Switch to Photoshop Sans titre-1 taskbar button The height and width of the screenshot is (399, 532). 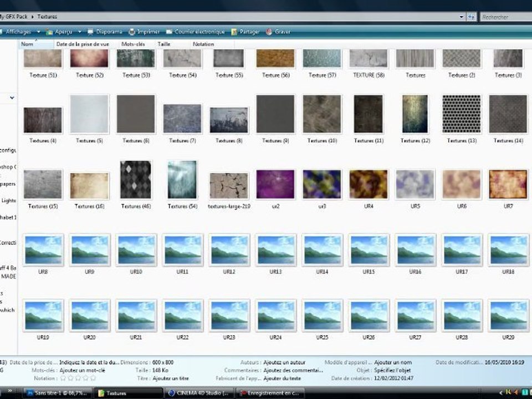pos(57,393)
